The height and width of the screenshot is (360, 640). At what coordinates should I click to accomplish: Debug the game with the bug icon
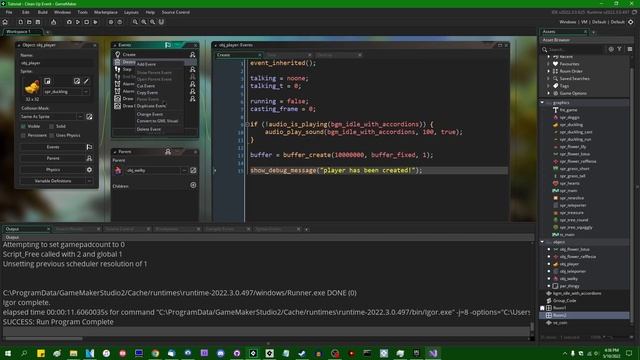tap(69, 22)
